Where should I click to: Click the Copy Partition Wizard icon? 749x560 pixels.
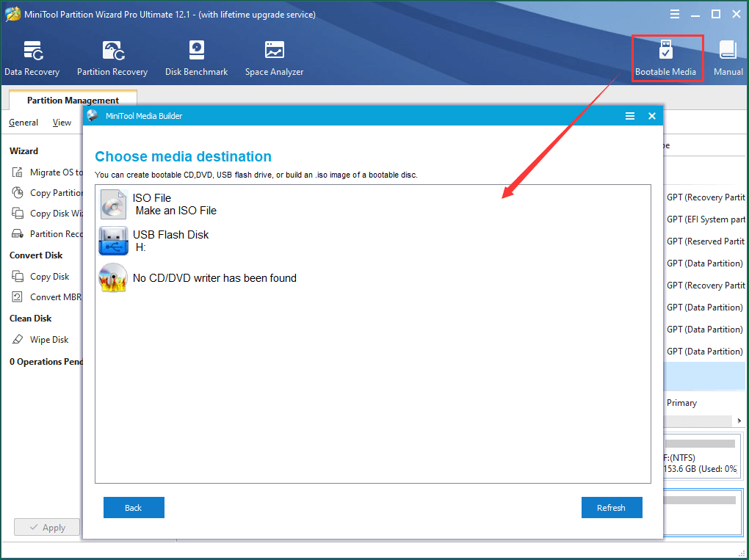(x=18, y=193)
